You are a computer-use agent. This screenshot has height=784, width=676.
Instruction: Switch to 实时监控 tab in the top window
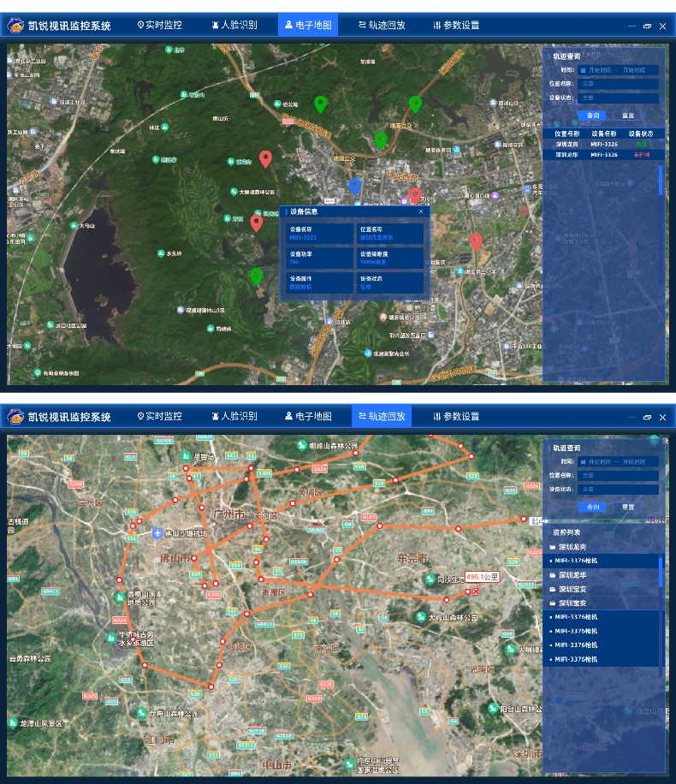160,26
